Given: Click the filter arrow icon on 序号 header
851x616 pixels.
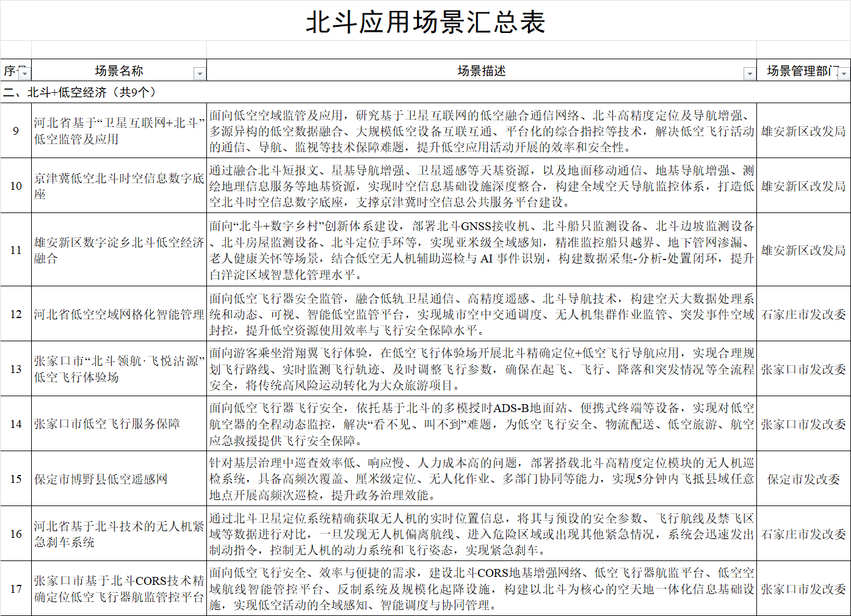Looking at the screenshot, I should (x=23, y=73).
